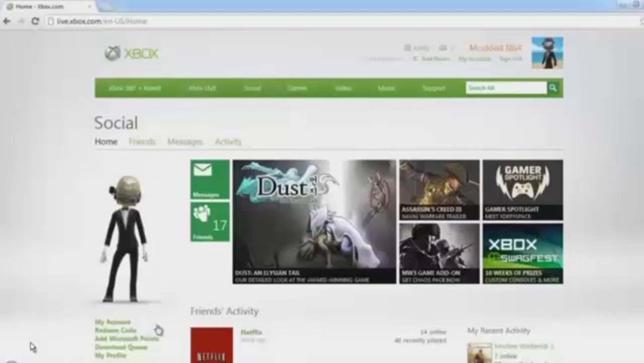Click the Download Queue link

(121, 347)
